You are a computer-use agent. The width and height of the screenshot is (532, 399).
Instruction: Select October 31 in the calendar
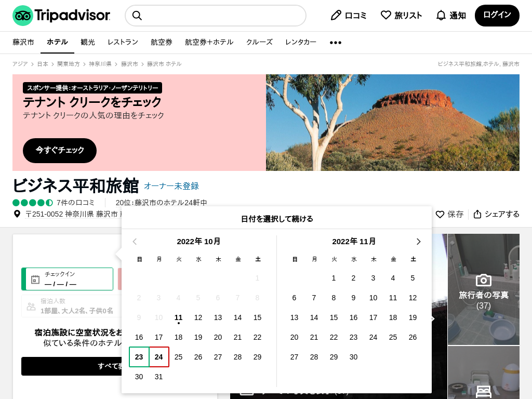[159, 377]
